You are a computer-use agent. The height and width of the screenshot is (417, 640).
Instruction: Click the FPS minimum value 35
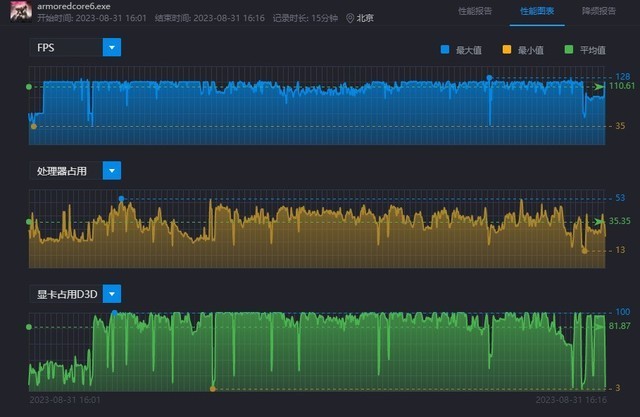[x=620, y=126]
